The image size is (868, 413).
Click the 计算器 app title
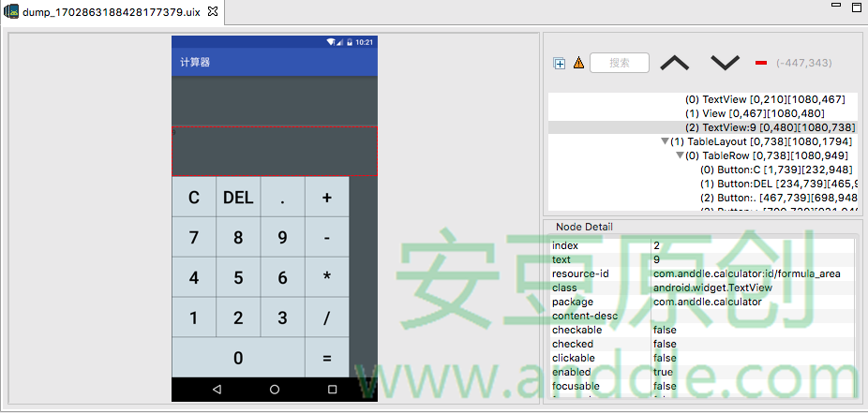pos(195,62)
